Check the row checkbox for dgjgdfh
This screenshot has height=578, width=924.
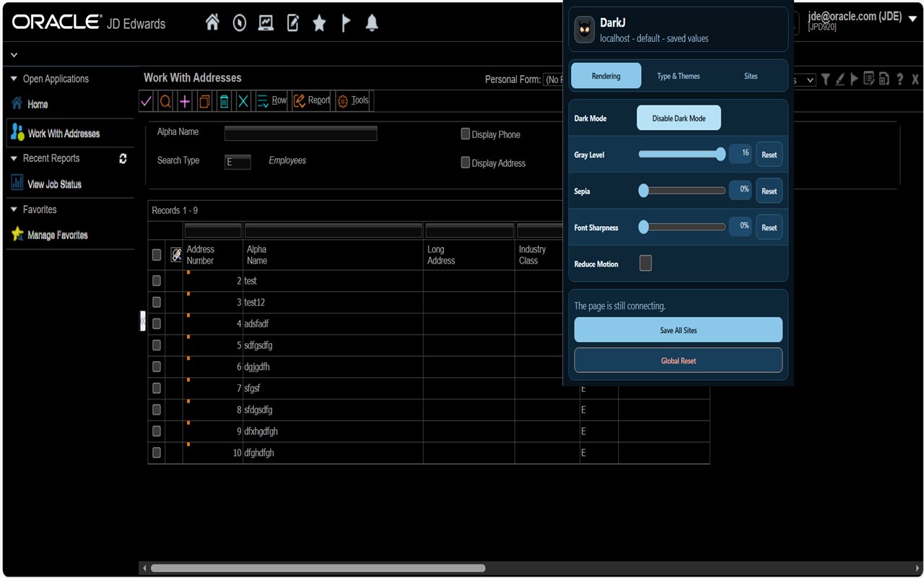tap(157, 367)
